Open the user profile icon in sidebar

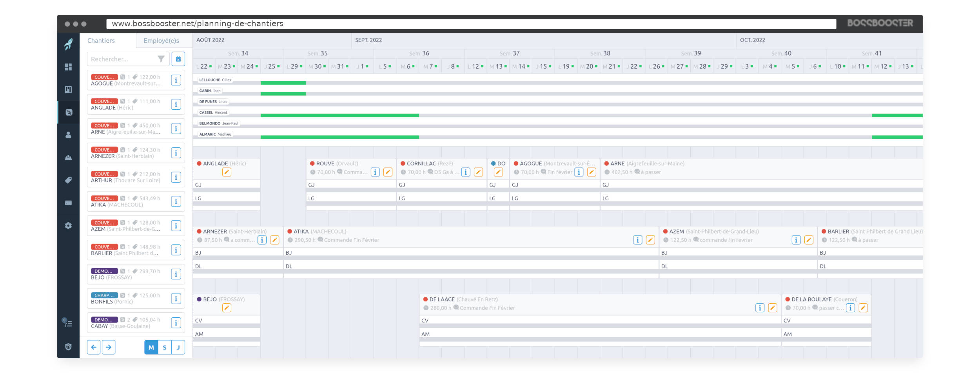[x=68, y=135]
